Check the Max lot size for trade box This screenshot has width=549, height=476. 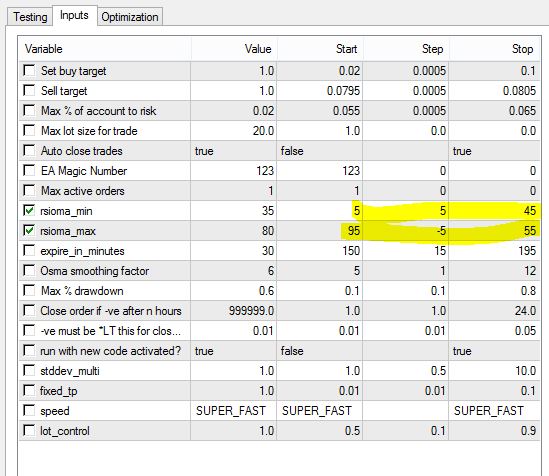pos(29,131)
